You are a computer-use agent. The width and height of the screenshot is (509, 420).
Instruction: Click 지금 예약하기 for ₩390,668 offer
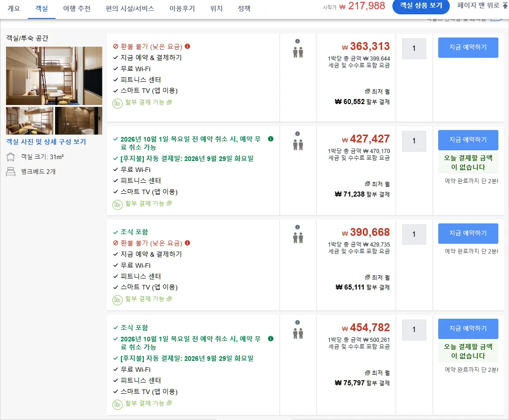pos(468,234)
